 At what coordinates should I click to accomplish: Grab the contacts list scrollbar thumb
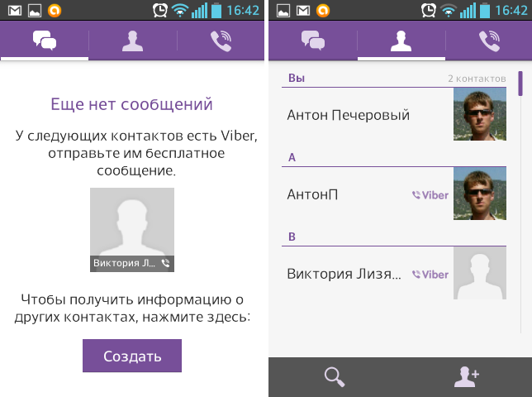click(520, 84)
